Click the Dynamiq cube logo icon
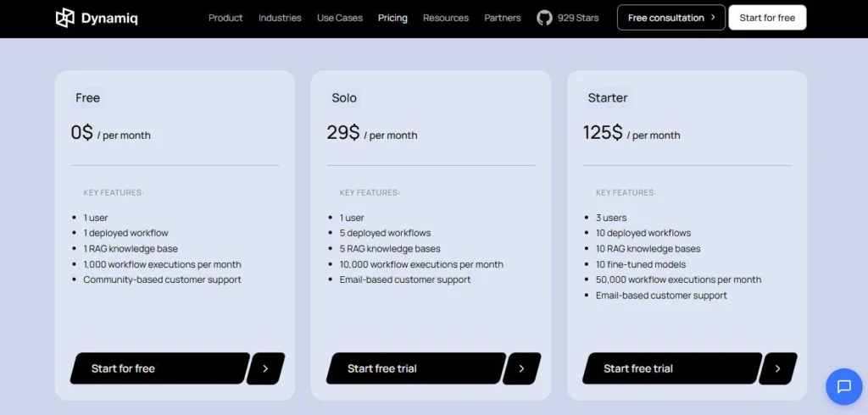This screenshot has height=415, width=868. tap(65, 18)
